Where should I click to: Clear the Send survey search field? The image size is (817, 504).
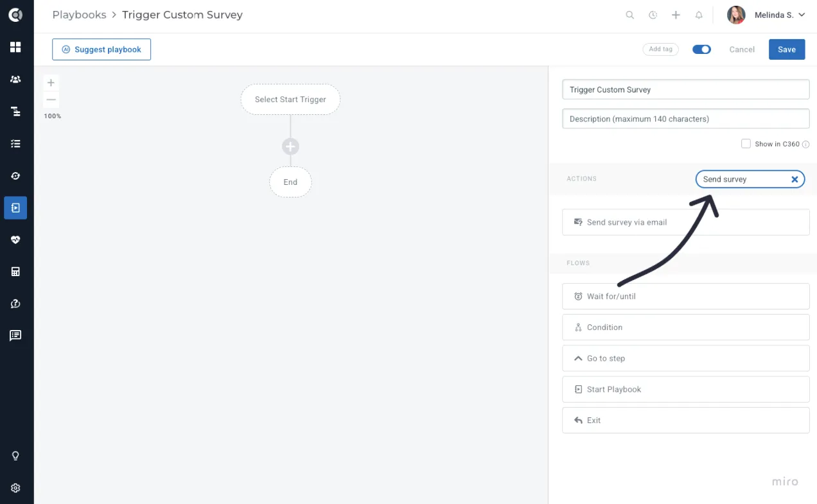click(795, 180)
